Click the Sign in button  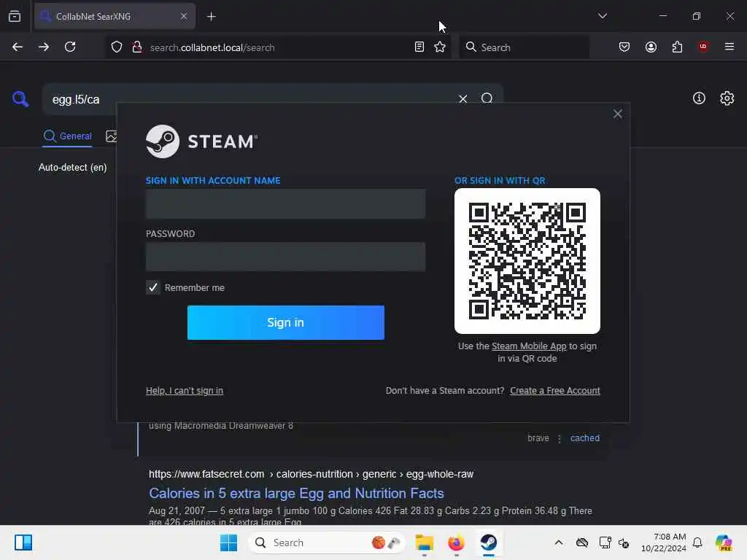pyautogui.click(x=285, y=323)
